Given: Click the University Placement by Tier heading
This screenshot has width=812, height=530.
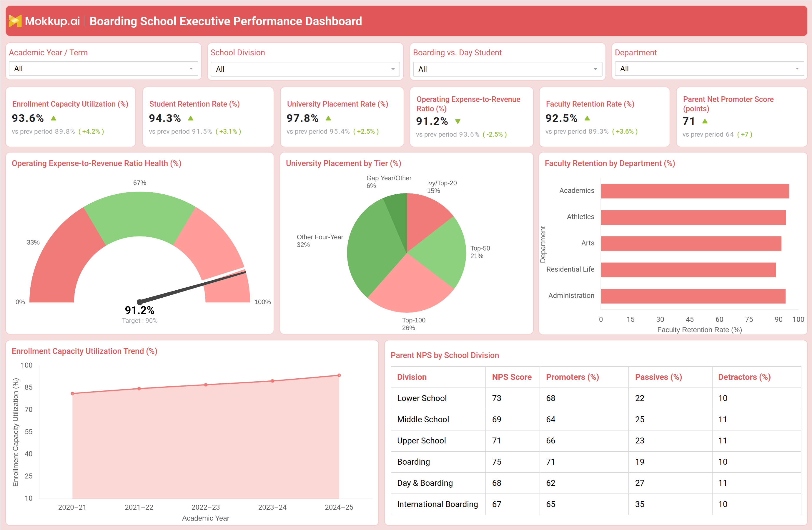Looking at the screenshot, I should (x=344, y=163).
